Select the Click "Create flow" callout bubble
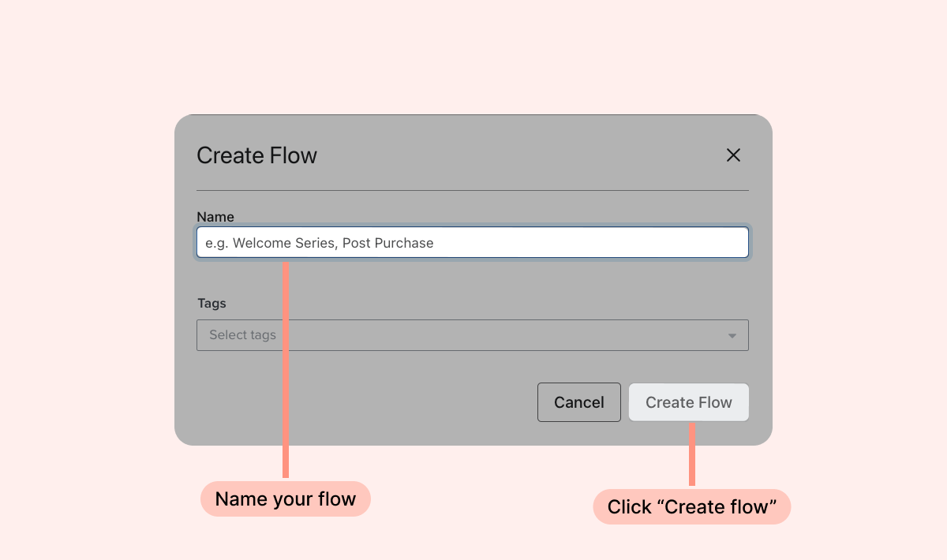 [x=691, y=506]
